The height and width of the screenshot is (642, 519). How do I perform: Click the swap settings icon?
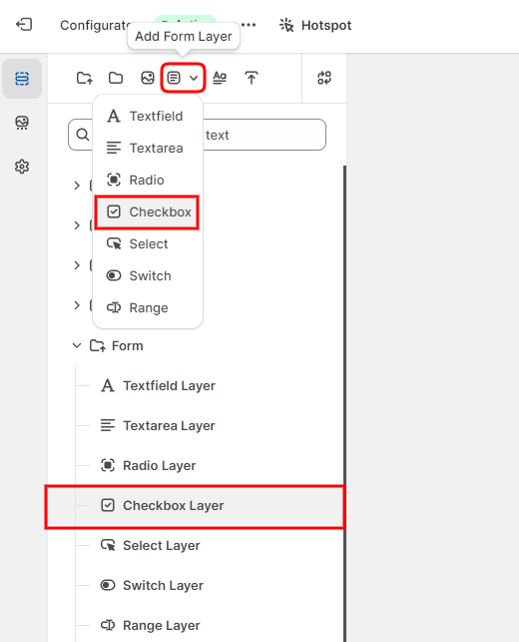(324, 78)
